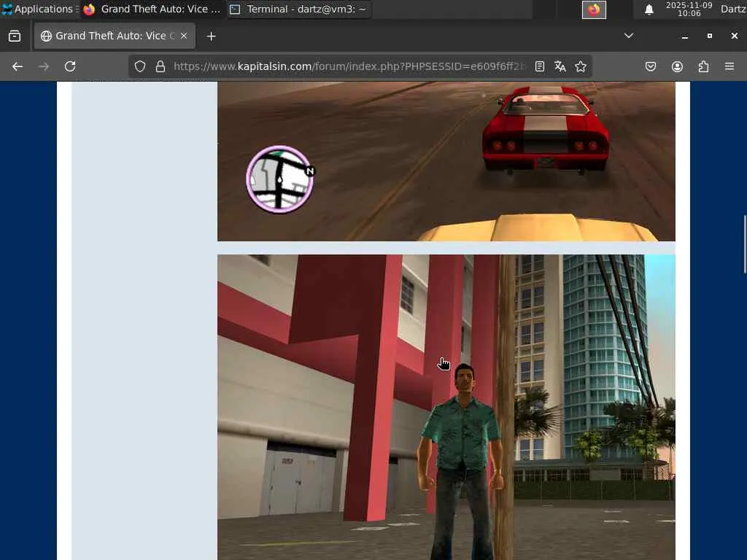Open the Firefox View tab overview icon

15,36
